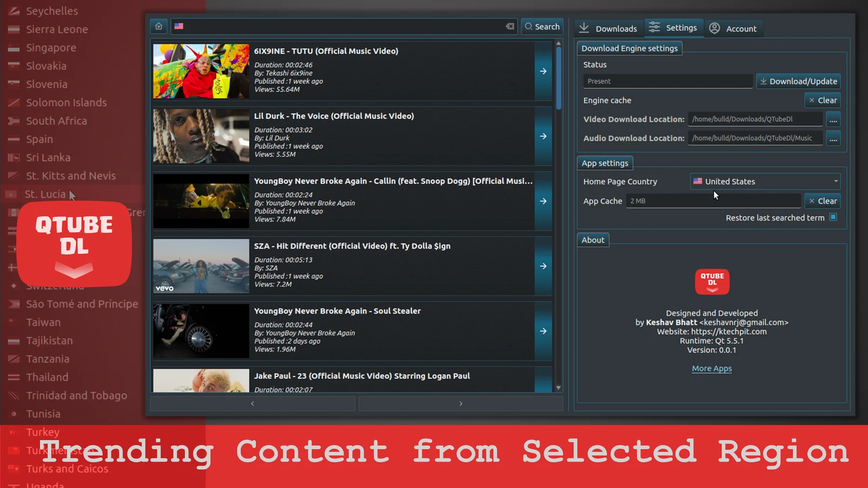Click the Download/Update engine button
868x488 pixels.
(x=799, y=81)
